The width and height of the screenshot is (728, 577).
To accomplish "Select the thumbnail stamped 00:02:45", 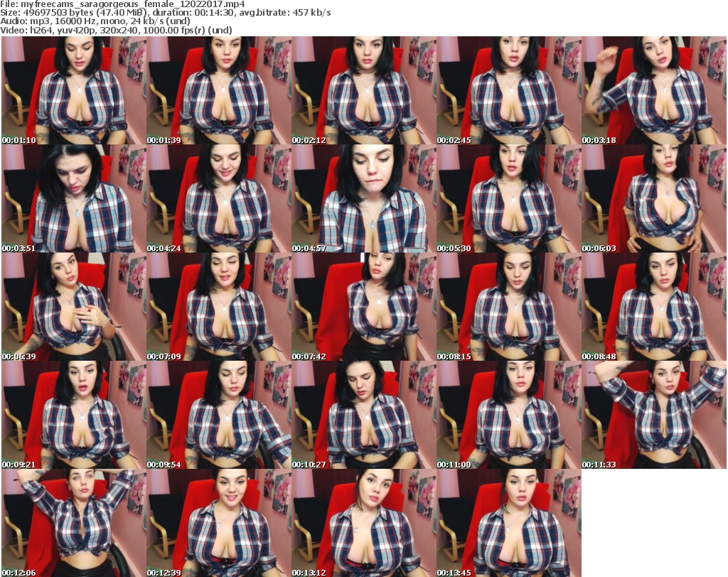I will (509, 90).
